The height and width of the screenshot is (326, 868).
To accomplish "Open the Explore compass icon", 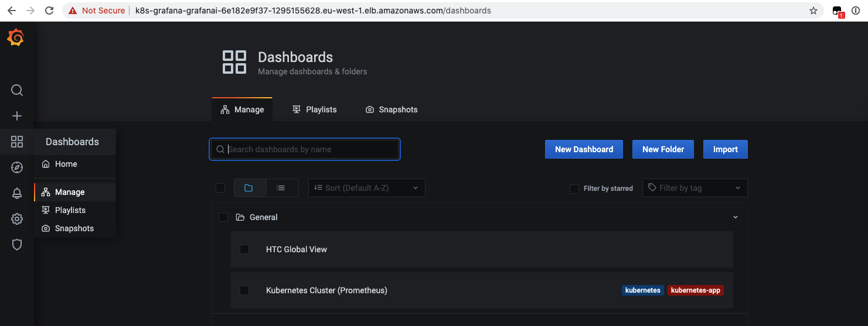I will (x=17, y=168).
